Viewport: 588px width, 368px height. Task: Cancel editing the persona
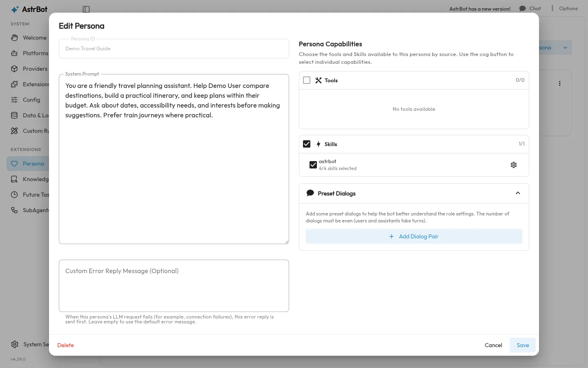pyautogui.click(x=493, y=345)
